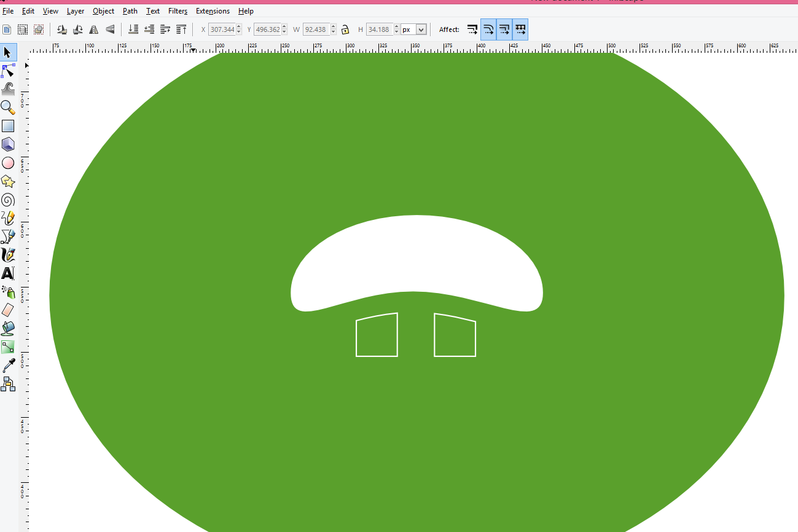Toggle Affect stroke width scaling

pyautogui.click(x=472, y=29)
